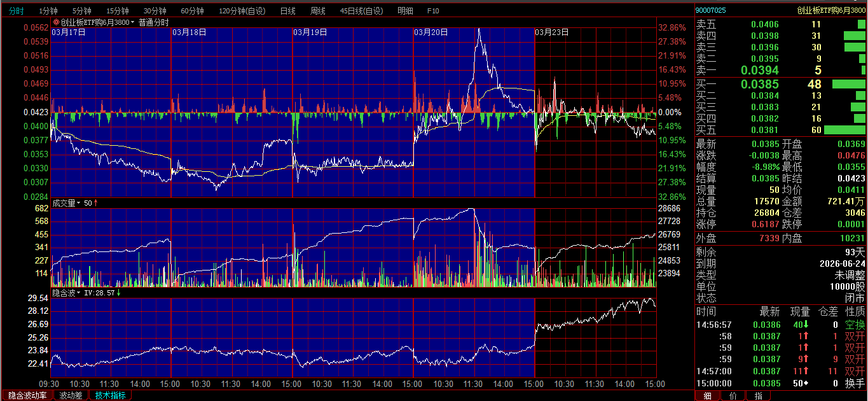Image resolution: width=868 pixels, height=401 pixels.
Task: Select the 细 tab in quote panel
Action: [707, 396]
